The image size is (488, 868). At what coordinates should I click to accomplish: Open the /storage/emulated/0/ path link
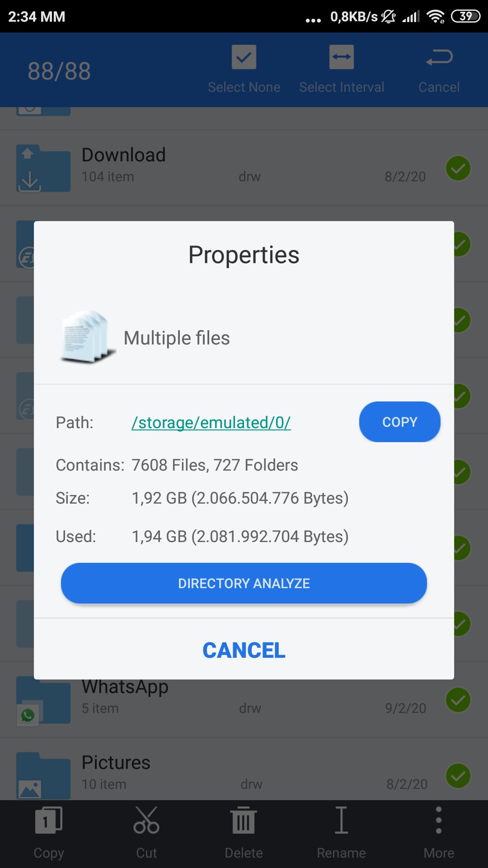click(211, 423)
